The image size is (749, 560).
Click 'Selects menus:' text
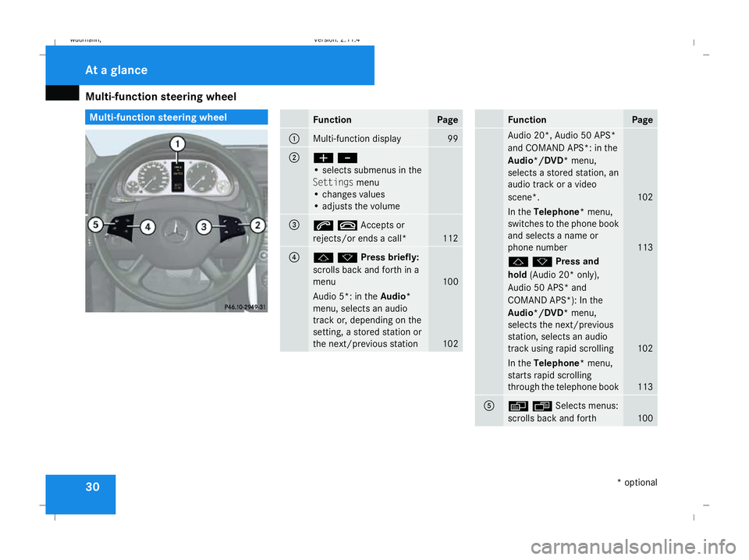(587, 406)
